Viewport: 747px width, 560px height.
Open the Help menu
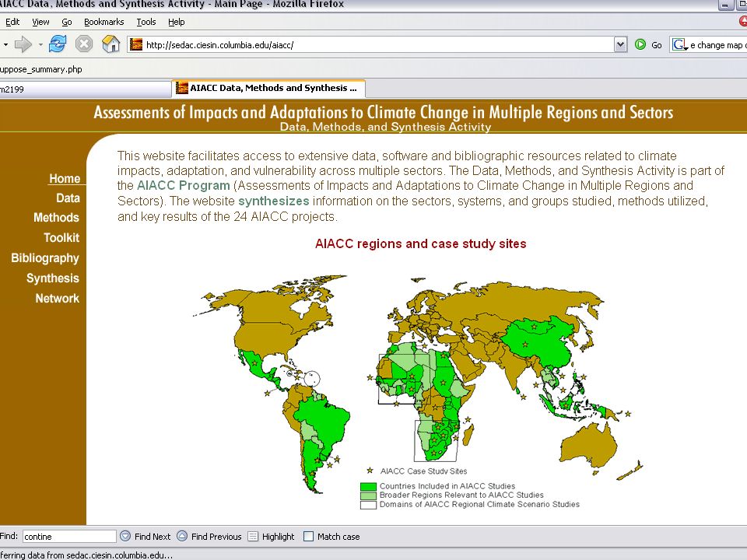177,22
